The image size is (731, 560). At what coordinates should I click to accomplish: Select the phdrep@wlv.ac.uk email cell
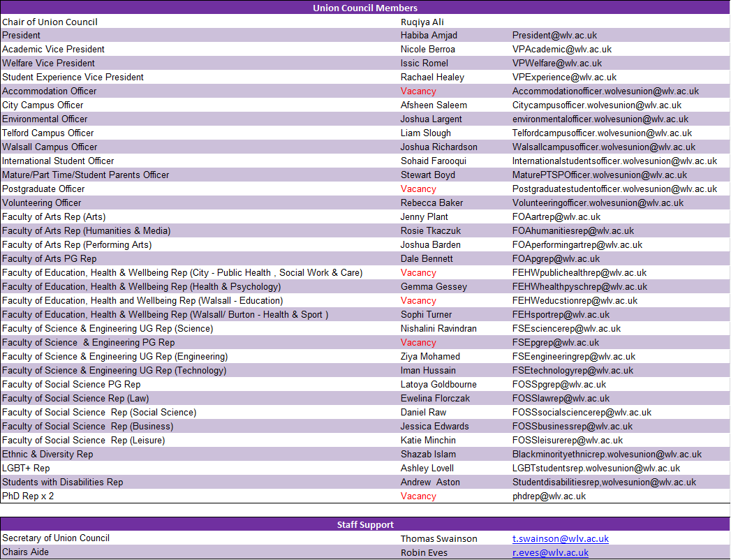tap(549, 497)
